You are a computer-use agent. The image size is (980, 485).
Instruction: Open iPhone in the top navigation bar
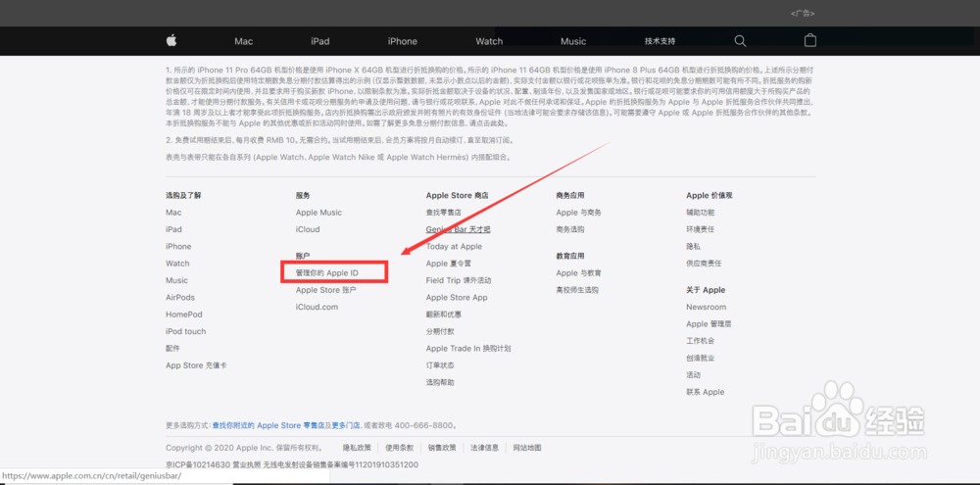(403, 41)
